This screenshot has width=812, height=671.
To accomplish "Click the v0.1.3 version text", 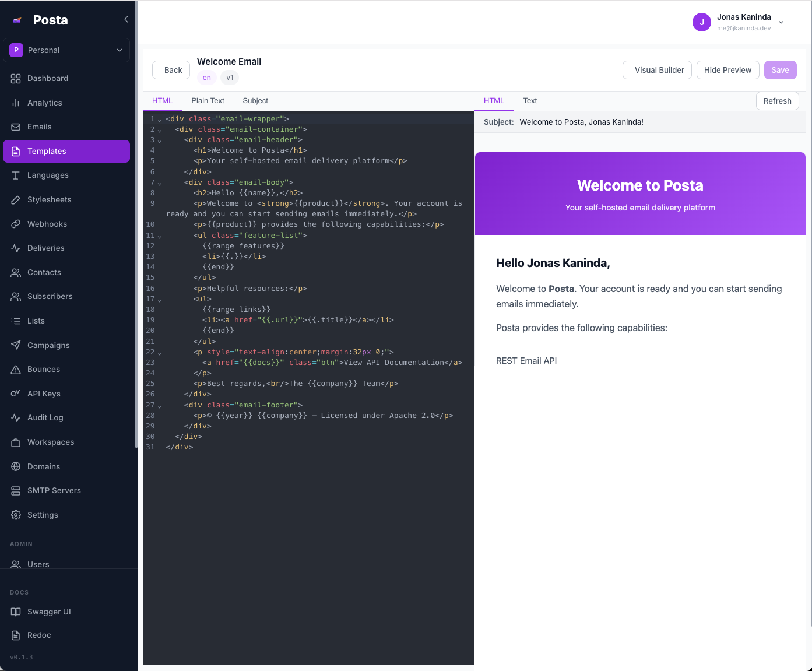I will [22, 657].
